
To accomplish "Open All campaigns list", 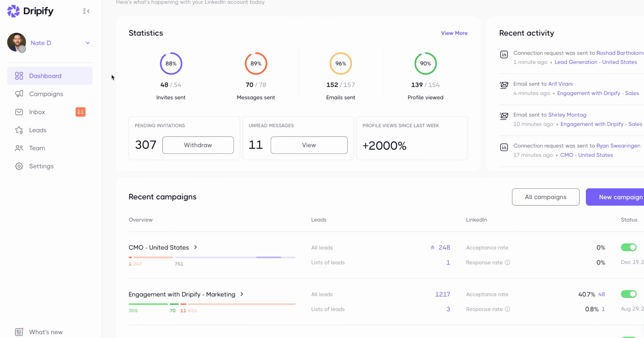I will [546, 197].
